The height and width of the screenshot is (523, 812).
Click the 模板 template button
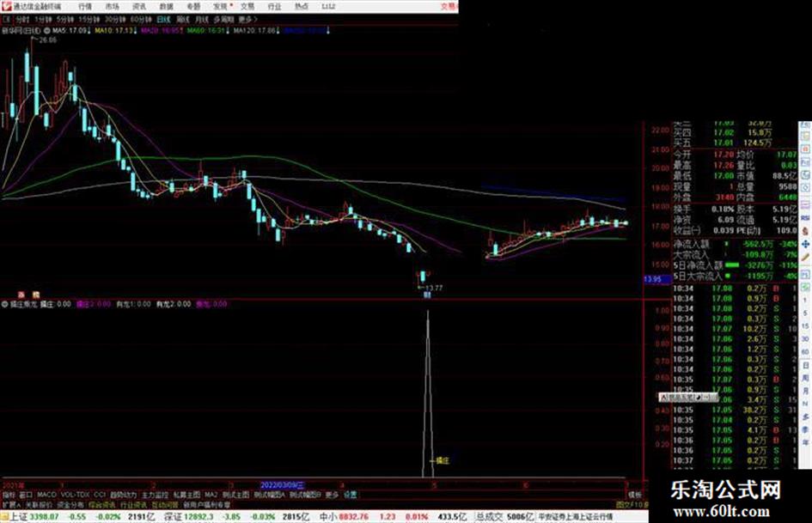(635, 495)
